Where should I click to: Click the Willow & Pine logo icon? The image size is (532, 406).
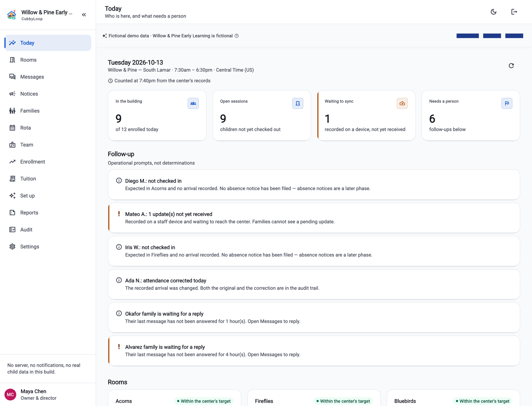(x=12, y=15)
